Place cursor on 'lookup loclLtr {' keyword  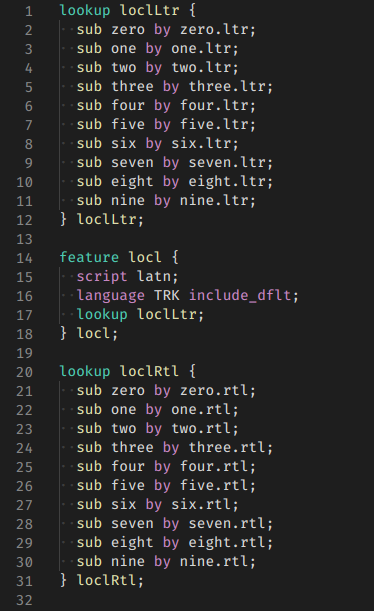[x=85, y=11]
